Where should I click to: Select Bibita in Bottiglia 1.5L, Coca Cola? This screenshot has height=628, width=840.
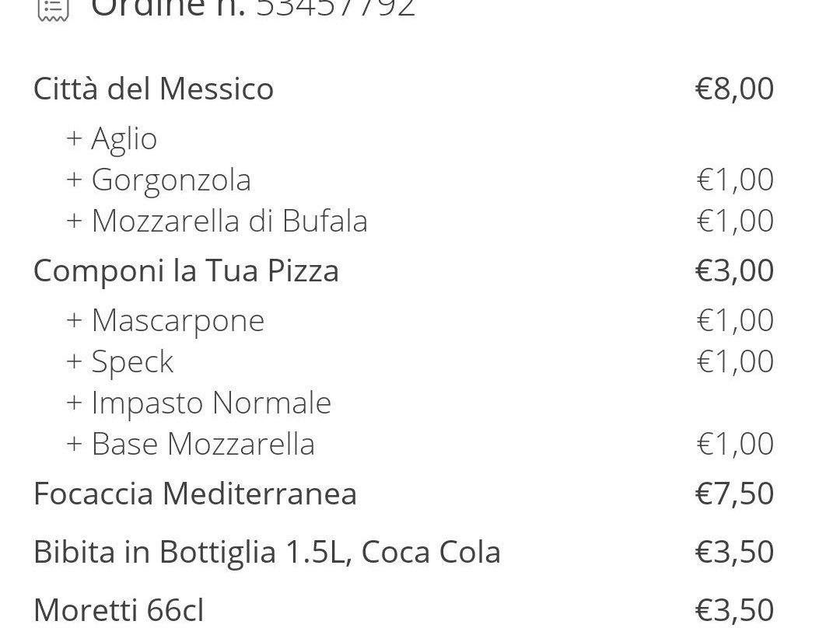point(268,552)
